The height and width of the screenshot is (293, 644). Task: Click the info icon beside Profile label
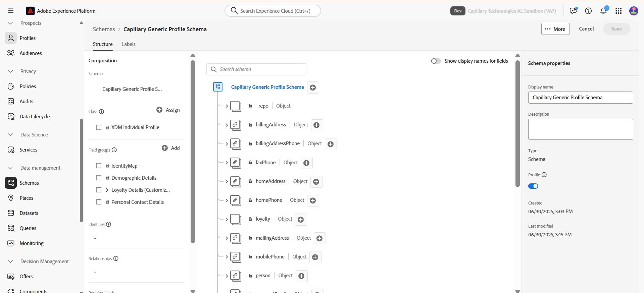(544, 175)
